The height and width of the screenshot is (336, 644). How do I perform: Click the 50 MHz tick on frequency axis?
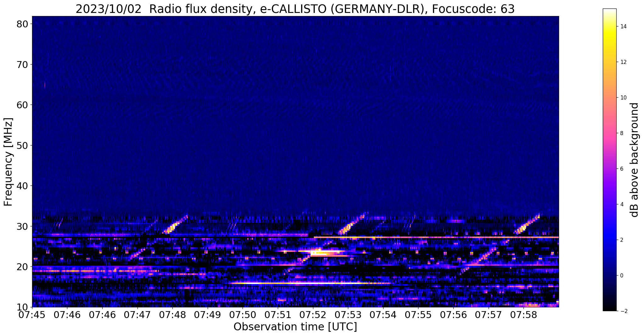point(22,145)
